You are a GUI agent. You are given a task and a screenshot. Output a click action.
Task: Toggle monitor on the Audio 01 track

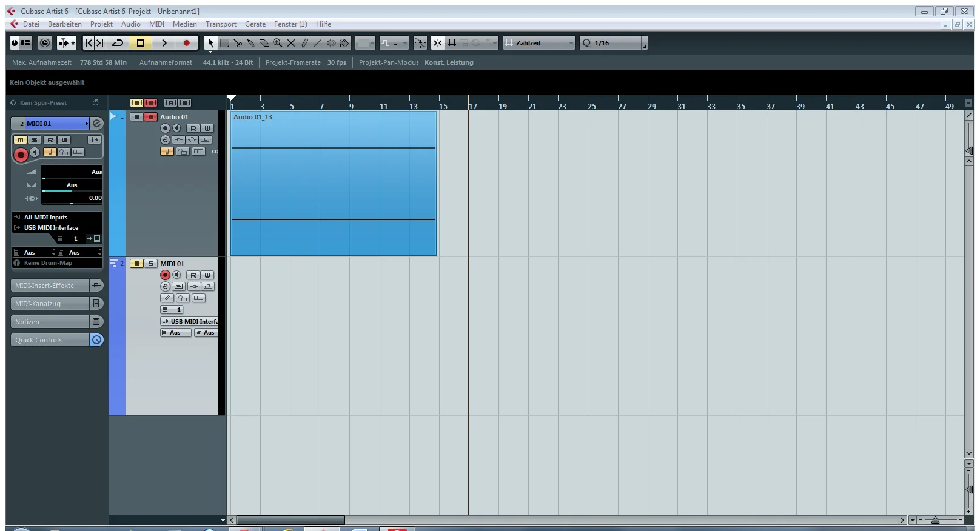[176, 129]
